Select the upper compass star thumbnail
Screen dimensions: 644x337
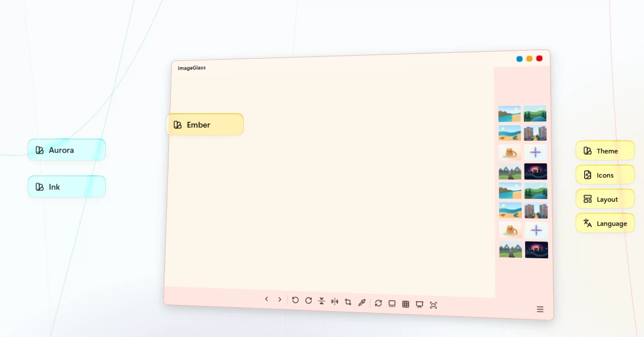[535, 152]
